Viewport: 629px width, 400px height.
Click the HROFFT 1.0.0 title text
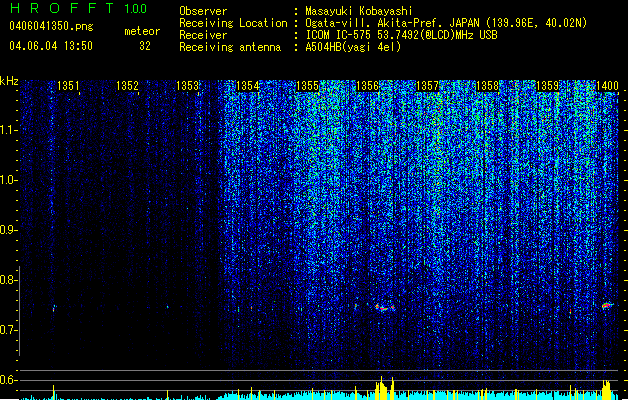79,8
